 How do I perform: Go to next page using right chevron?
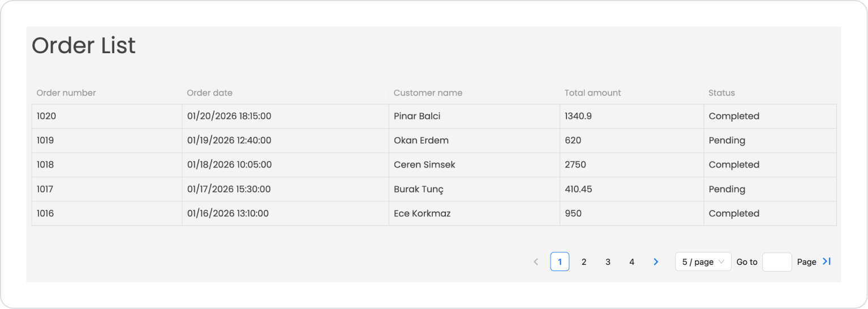pos(656,262)
